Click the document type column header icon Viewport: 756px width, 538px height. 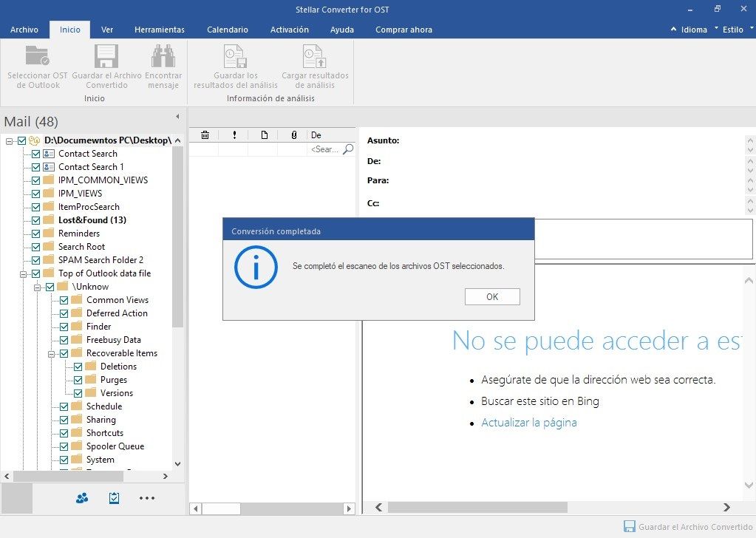click(x=265, y=135)
